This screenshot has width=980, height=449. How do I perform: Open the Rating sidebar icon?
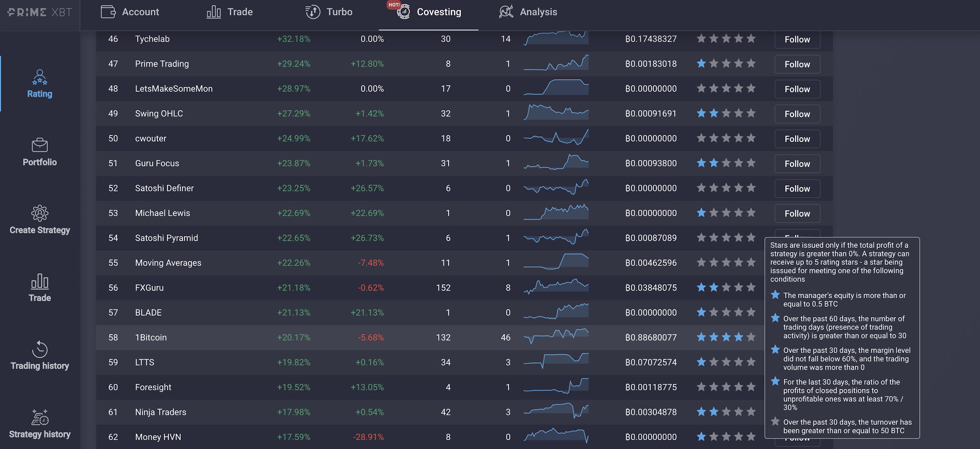(x=40, y=77)
